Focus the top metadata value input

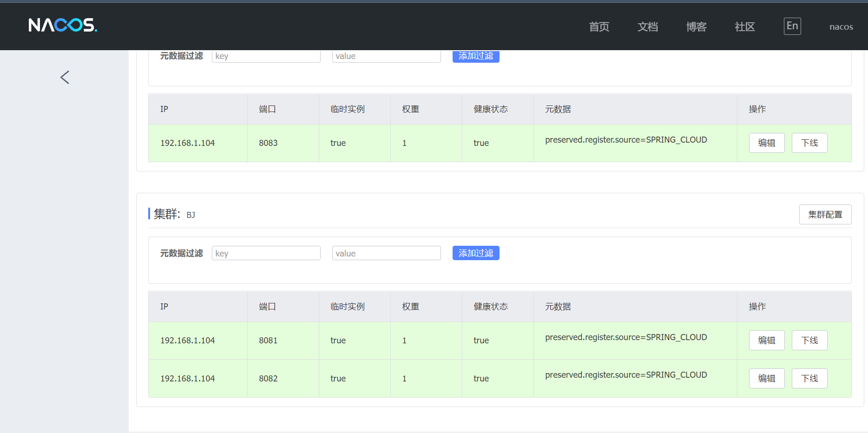point(386,57)
